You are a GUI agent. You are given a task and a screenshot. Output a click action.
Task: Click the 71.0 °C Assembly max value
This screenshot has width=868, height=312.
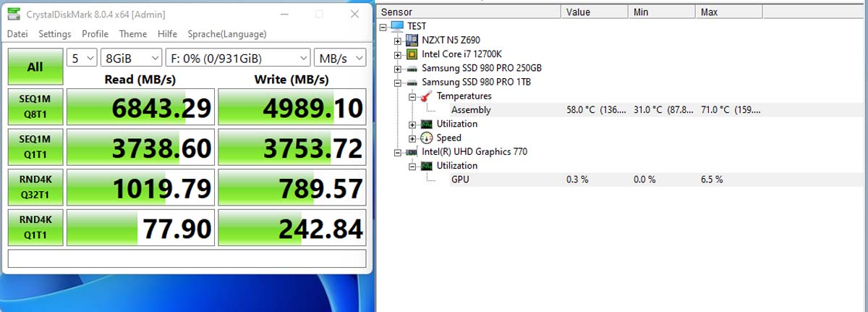click(731, 110)
